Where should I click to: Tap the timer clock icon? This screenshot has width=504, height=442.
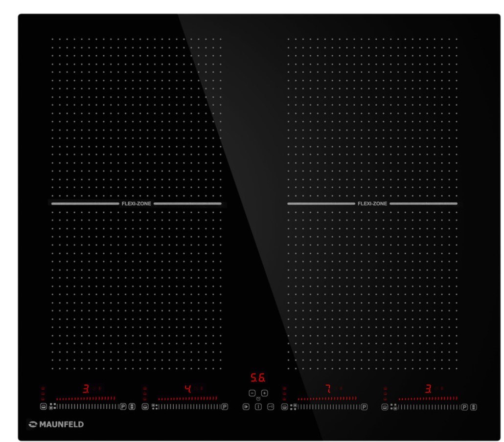tap(258, 399)
